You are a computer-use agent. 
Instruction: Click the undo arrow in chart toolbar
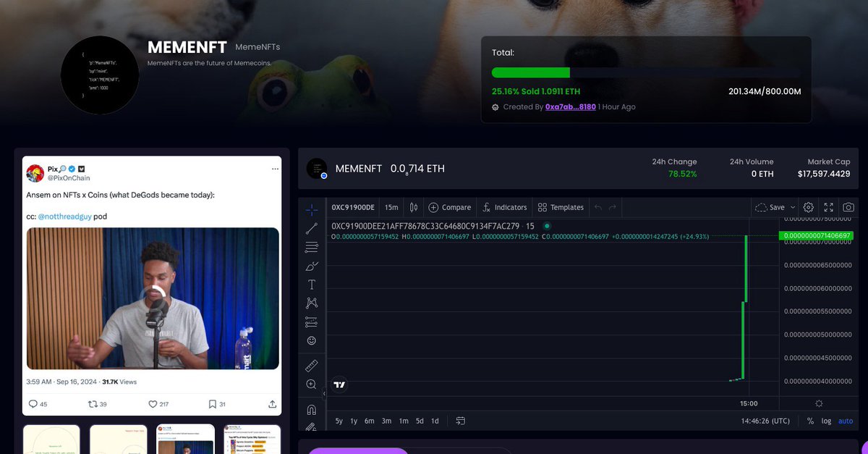click(x=598, y=207)
